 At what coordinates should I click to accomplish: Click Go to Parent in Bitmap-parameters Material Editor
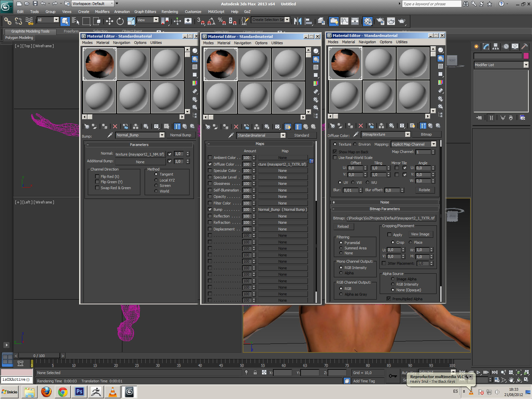pos(430,126)
